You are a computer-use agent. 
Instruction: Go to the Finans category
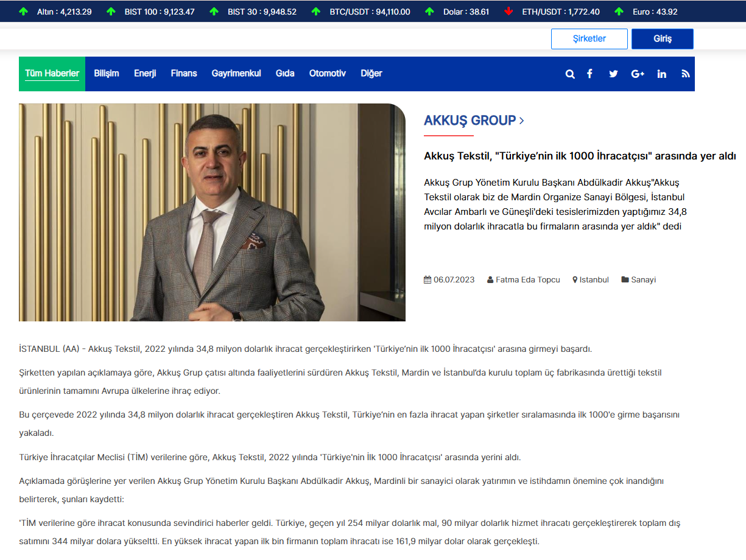184,74
